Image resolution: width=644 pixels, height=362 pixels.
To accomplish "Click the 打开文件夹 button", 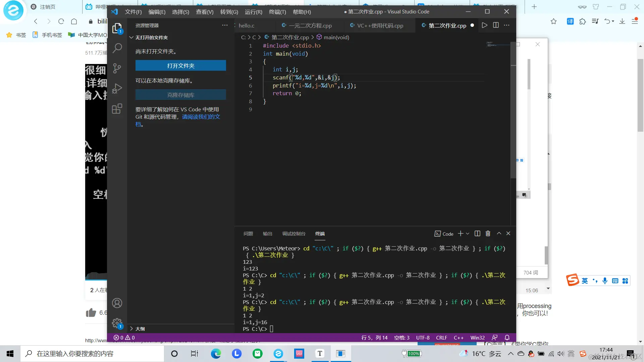I will [180, 66].
